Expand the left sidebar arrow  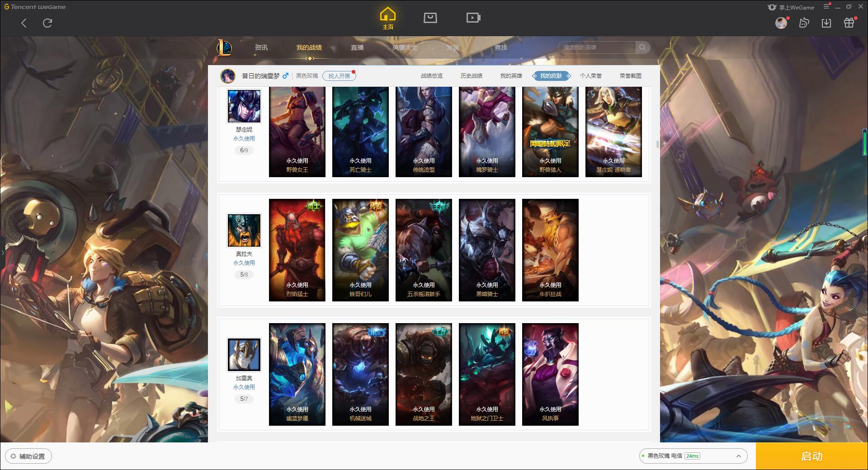pos(2,252)
